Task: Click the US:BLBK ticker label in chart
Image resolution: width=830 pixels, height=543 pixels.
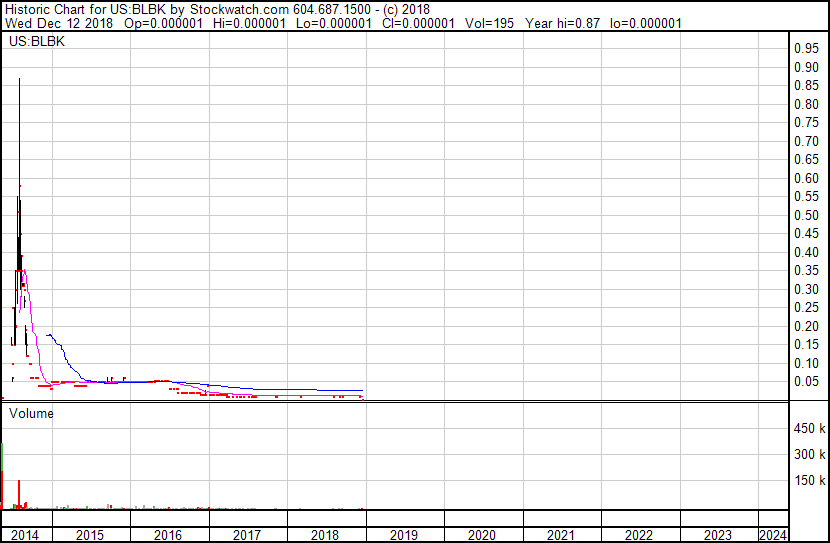Action: point(33,42)
